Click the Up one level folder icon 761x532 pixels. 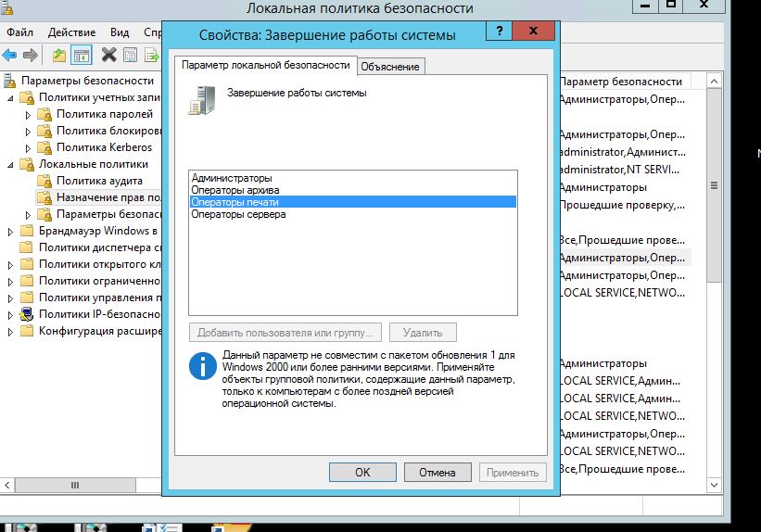[59, 55]
